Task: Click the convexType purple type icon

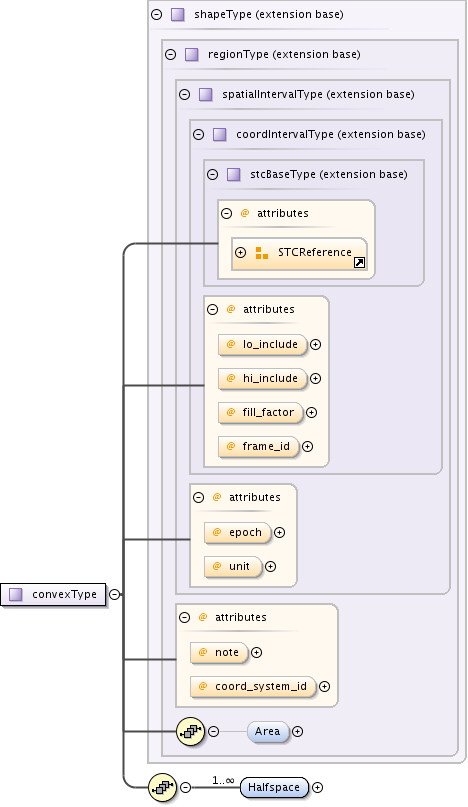Action: coord(16,594)
